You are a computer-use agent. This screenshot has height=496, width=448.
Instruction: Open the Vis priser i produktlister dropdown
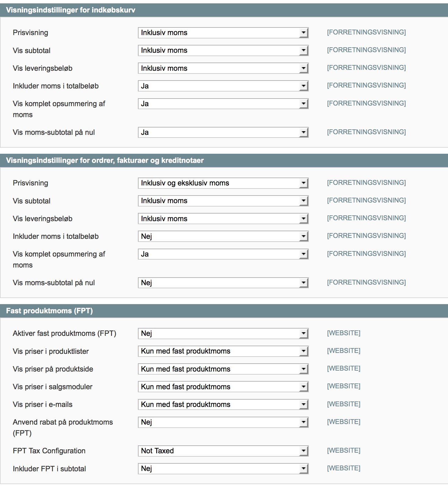[x=223, y=351]
